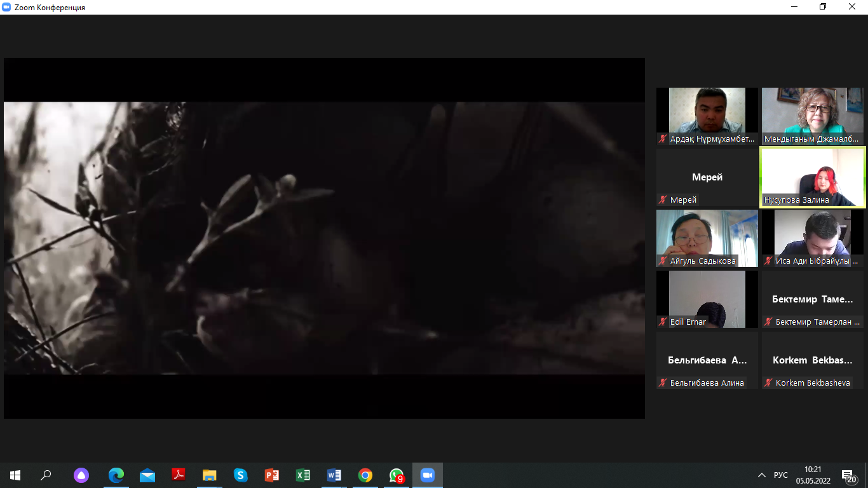Open Excel from the taskbar
The image size is (868, 488).
302,475
